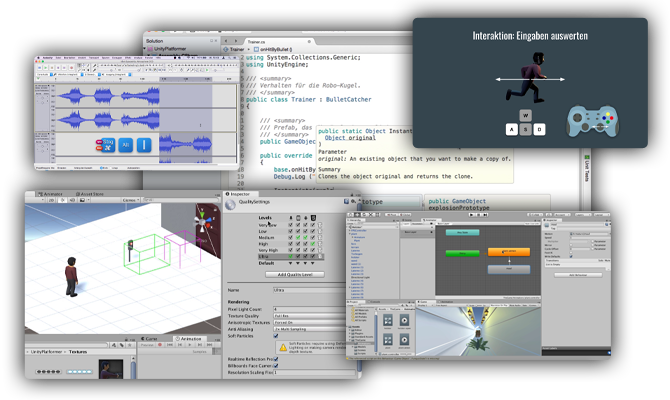This screenshot has width=670, height=400.
Task: Open the Gizmos dropdown in Scene view
Action: (131, 200)
